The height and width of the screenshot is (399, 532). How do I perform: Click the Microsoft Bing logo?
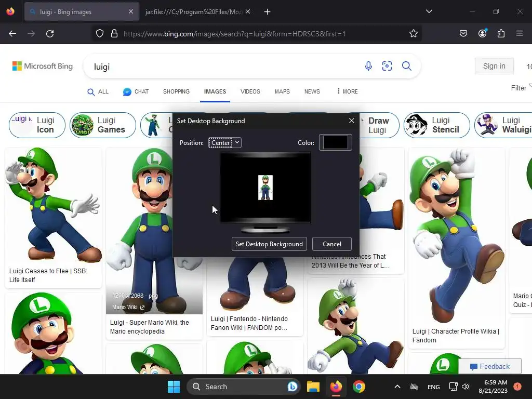(43, 66)
